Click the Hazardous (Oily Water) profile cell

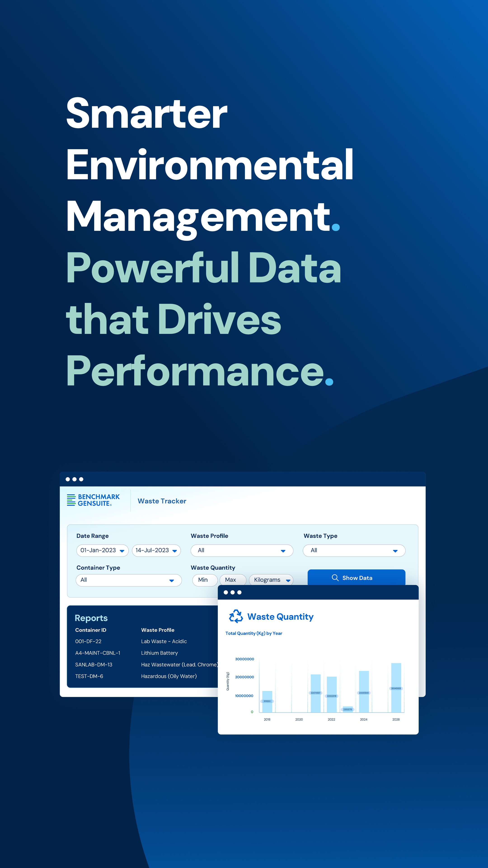click(x=169, y=676)
